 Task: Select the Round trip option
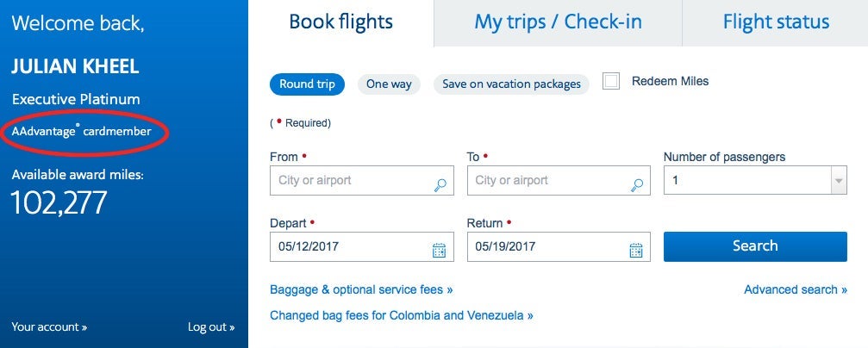click(x=307, y=84)
